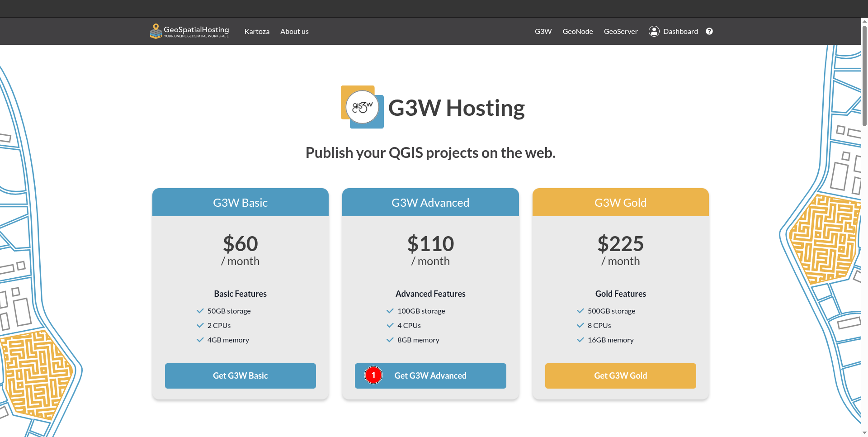Click checkmark icon beside 4 CPUs
Screen dimensions: 868x437
coord(390,325)
